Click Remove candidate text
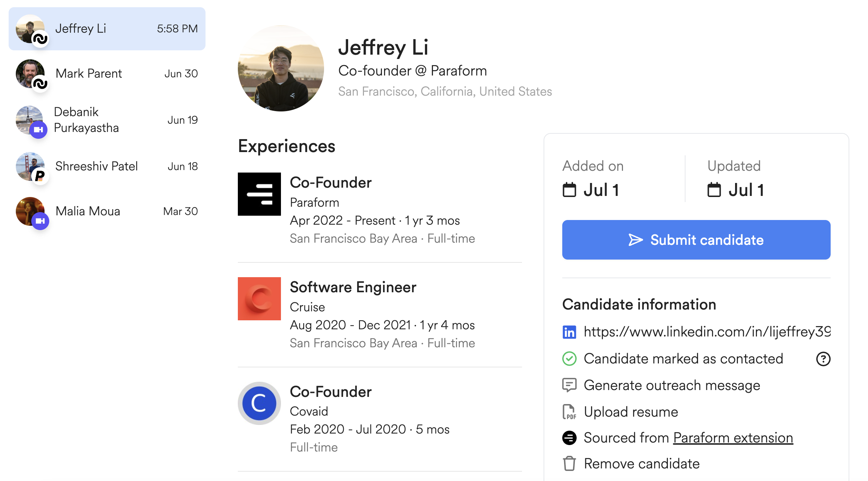This screenshot has width=868, height=481. coord(642,463)
